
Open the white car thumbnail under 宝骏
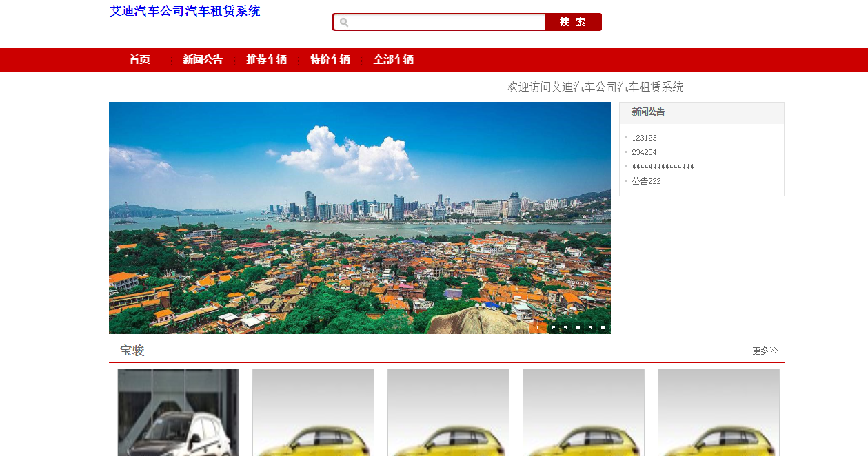point(178,412)
